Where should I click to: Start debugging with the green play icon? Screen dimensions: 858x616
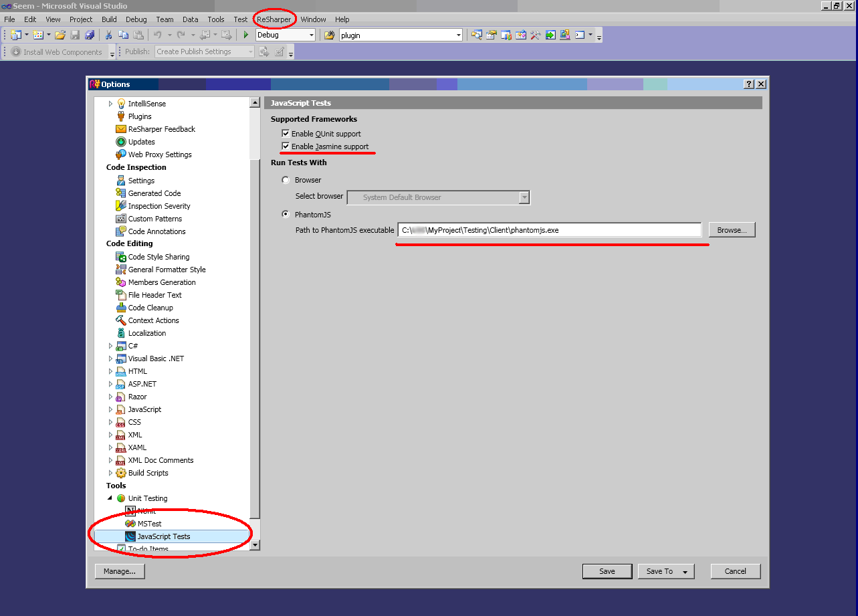[x=246, y=35]
